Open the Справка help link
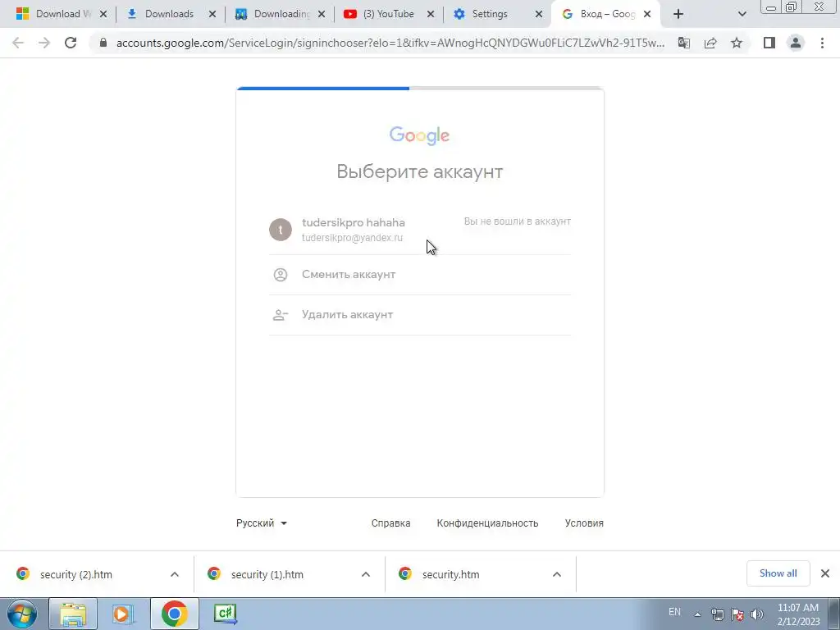The image size is (840, 630). (x=391, y=523)
